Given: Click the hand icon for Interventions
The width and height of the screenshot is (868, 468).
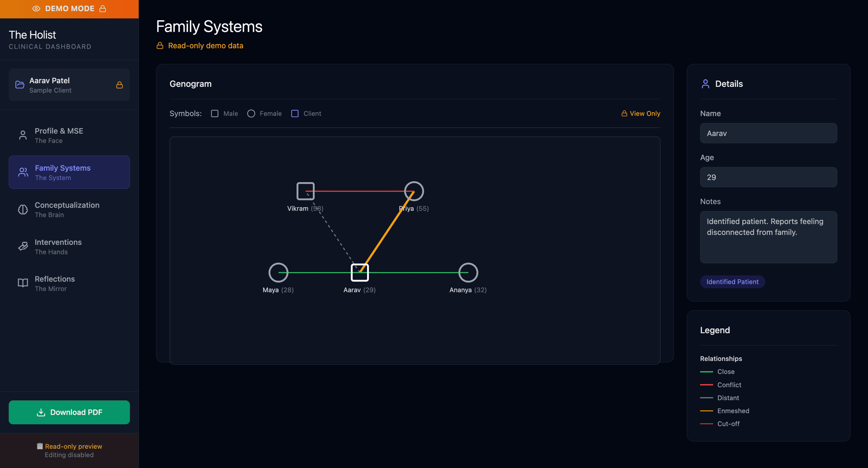Looking at the screenshot, I should point(23,246).
